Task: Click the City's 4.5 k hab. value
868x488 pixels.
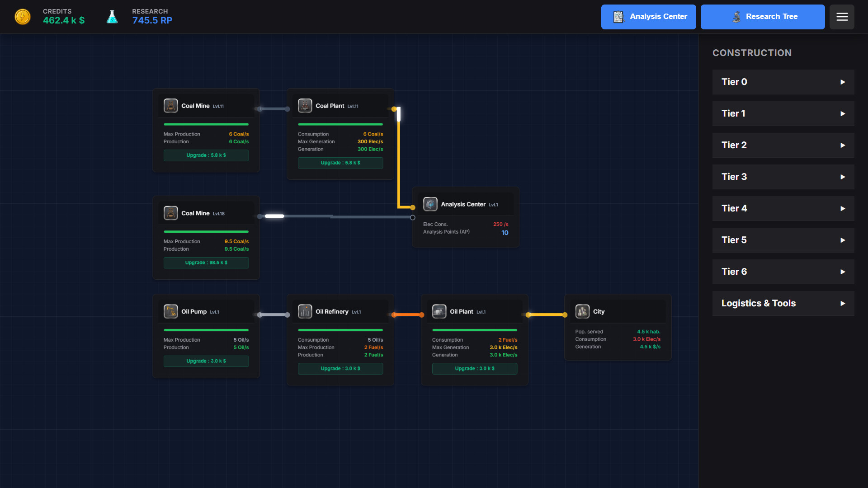Action: pyautogui.click(x=649, y=332)
